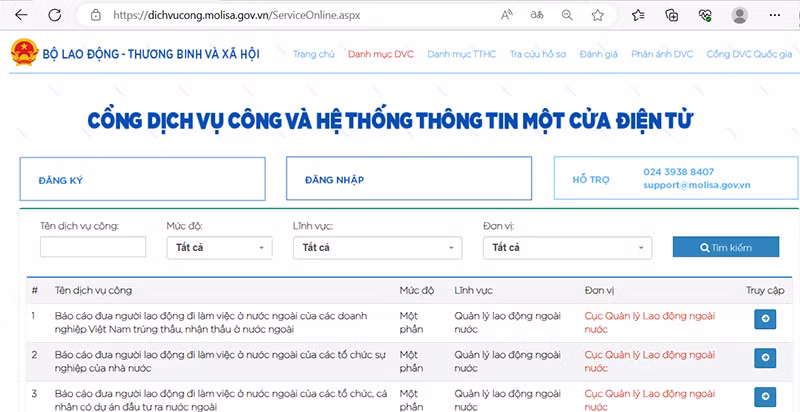Open the Đơn vị dropdown
This screenshot has height=412, width=800.
(567, 248)
